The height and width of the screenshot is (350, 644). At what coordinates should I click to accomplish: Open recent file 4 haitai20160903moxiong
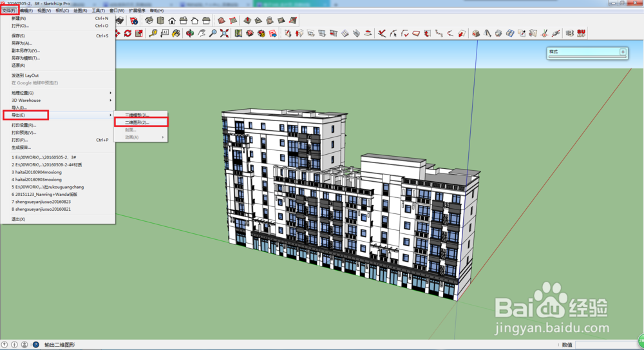57,180
